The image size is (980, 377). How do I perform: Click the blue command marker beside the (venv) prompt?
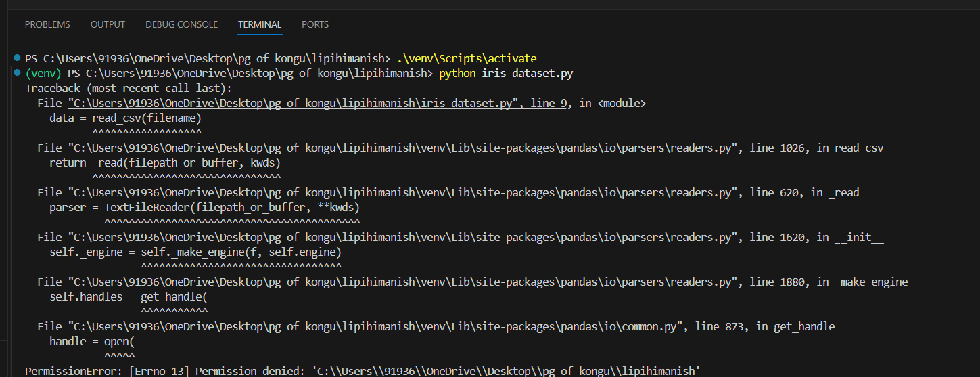17,73
